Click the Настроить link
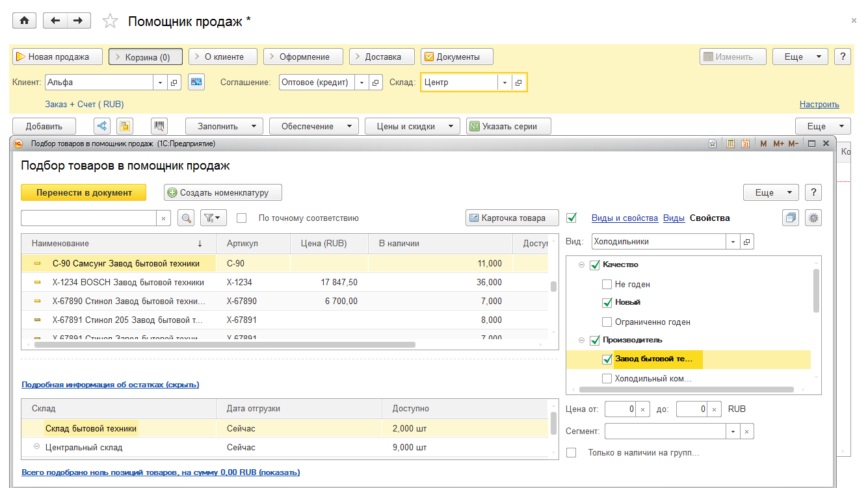This screenshot has height=488, width=868. pos(819,104)
